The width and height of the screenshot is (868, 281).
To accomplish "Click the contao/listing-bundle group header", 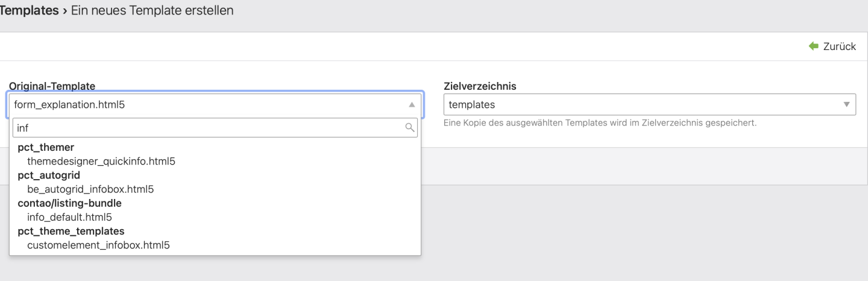I will [69, 203].
